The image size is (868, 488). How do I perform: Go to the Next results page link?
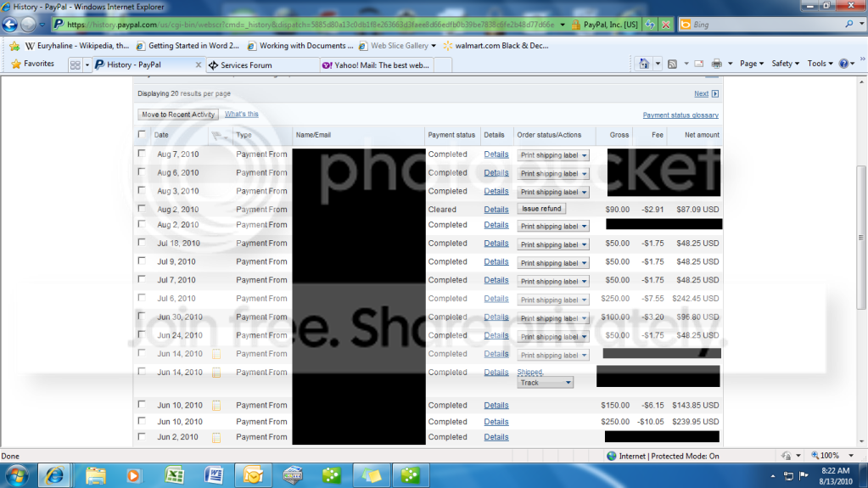pos(702,93)
